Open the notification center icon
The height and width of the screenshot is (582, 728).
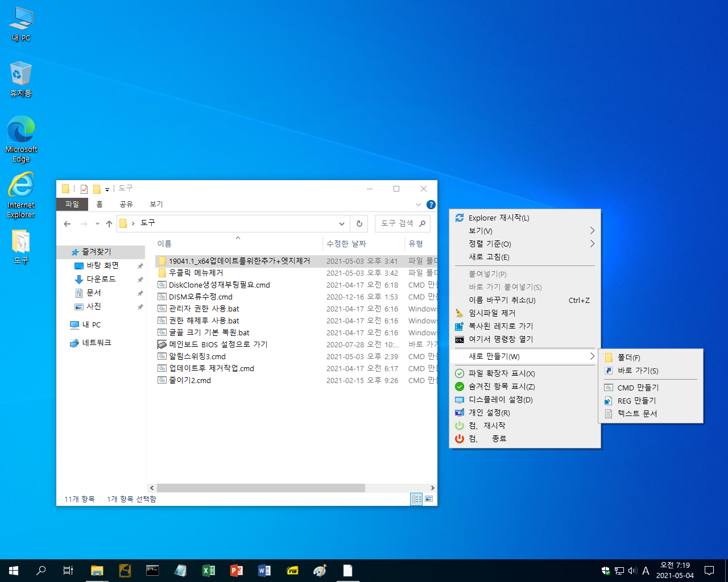click(x=709, y=571)
